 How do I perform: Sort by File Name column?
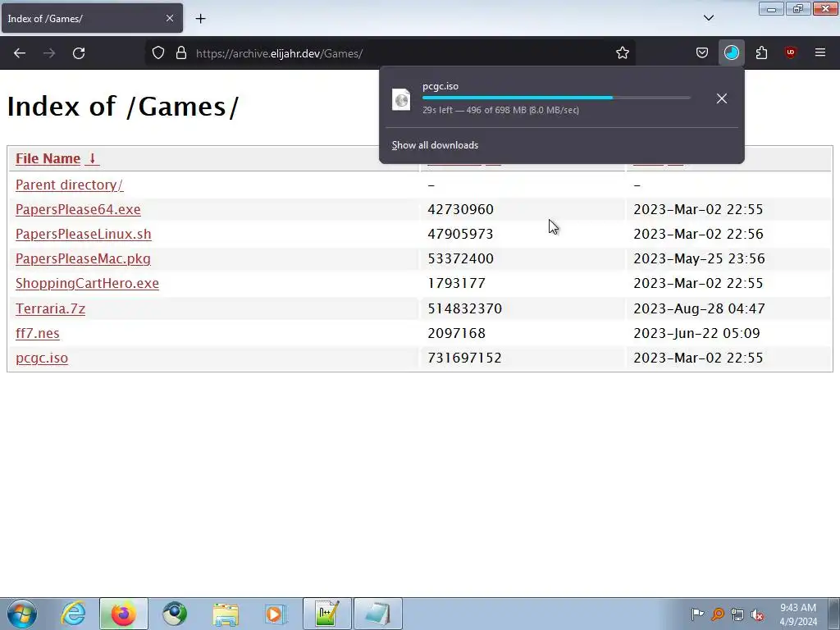point(48,158)
